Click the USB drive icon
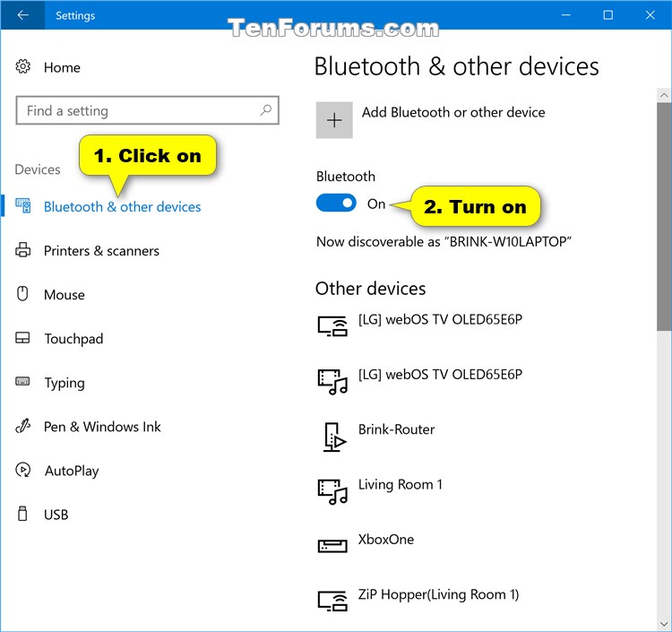Image resolution: width=672 pixels, height=632 pixels. [x=22, y=514]
